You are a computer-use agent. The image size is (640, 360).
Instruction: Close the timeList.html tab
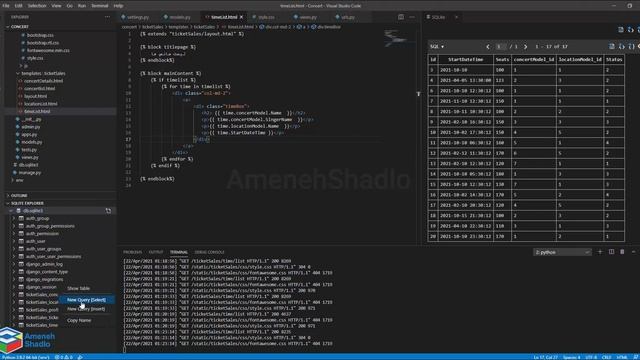click(x=241, y=17)
